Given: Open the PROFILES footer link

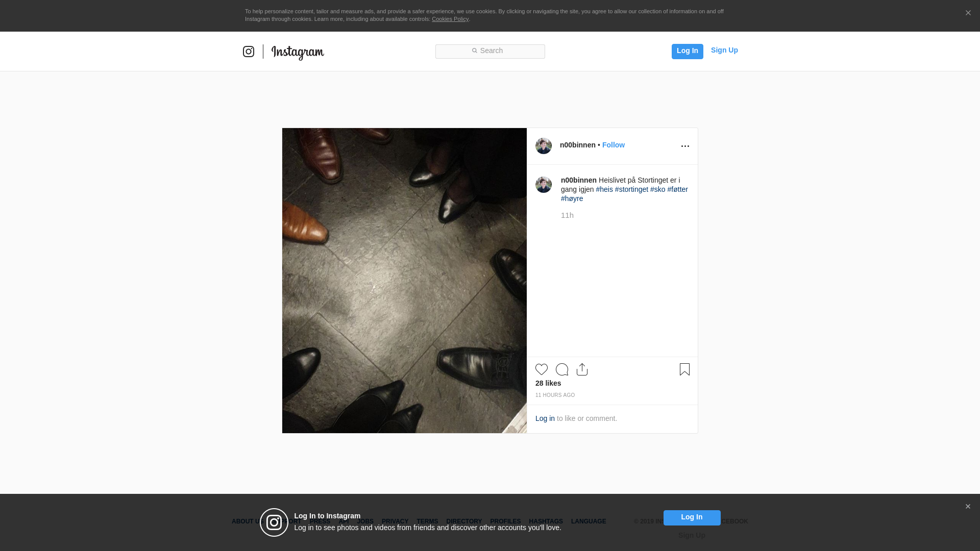Looking at the screenshot, I should coord(505,521).
